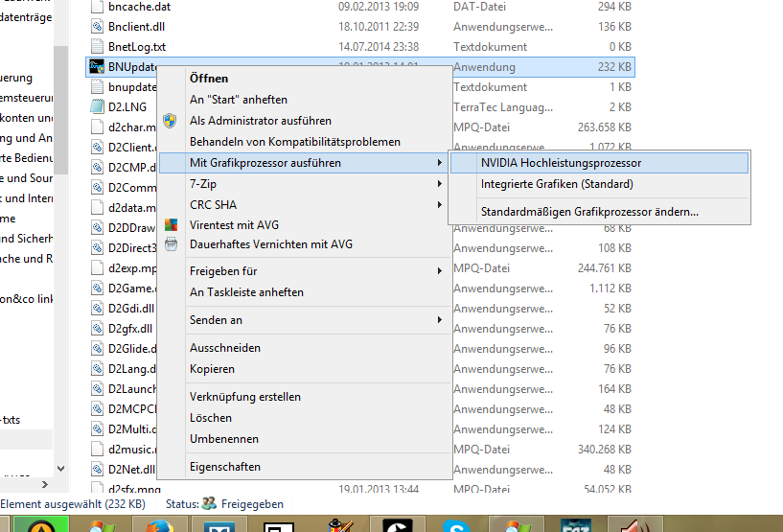Click the DAT-Datei type cell
Image resolution: width=783 pixels, height=532 pixels.
479,7
